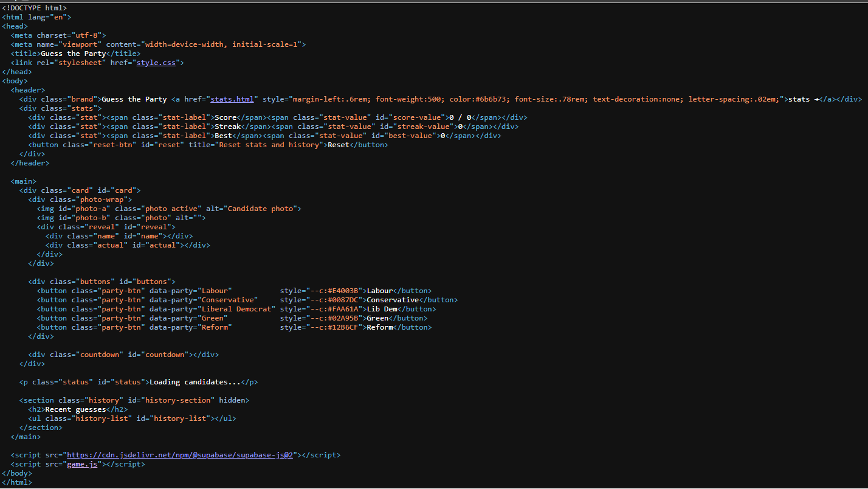
Task: Follow the stats.html href link
Action: [x=232, y=99]
